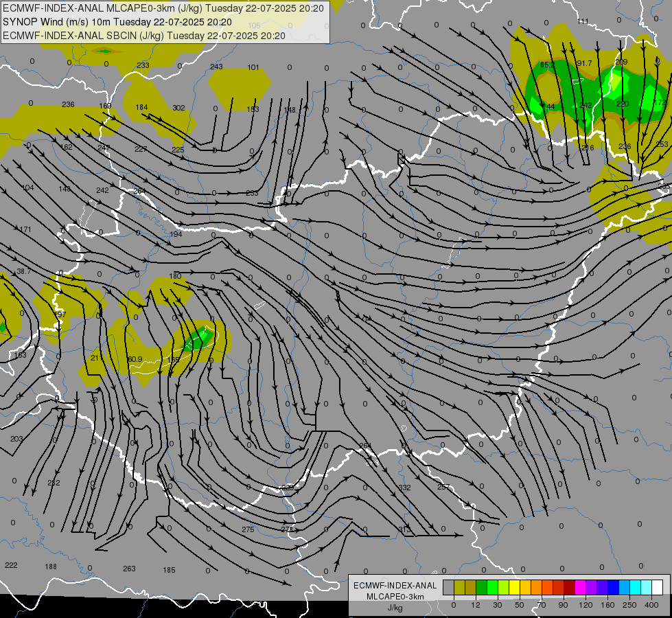672x618 pixels.
Task: Click the map value 229
Action: click(288, 488)
